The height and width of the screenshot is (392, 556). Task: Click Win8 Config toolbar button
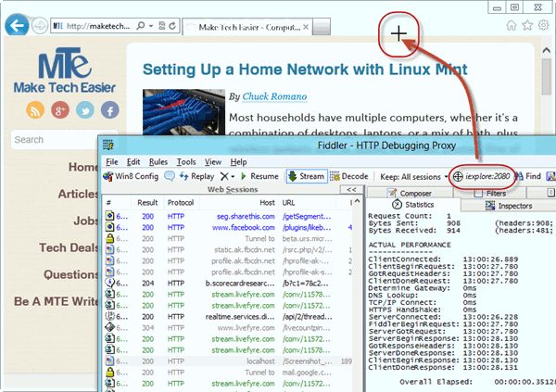pyautogui.click(x=131, y=176)
